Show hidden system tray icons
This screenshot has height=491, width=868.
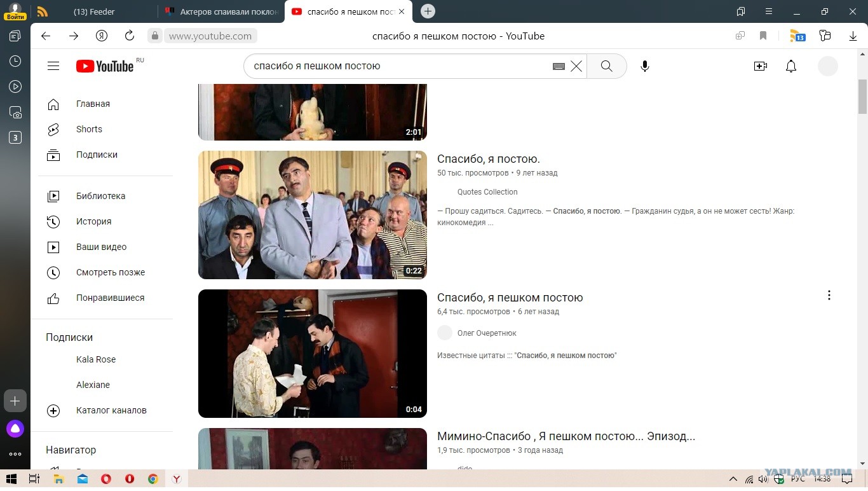tap(733, 479)
